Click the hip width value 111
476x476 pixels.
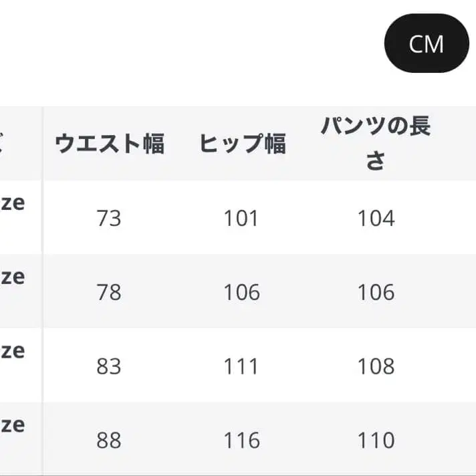pos(241,366)
